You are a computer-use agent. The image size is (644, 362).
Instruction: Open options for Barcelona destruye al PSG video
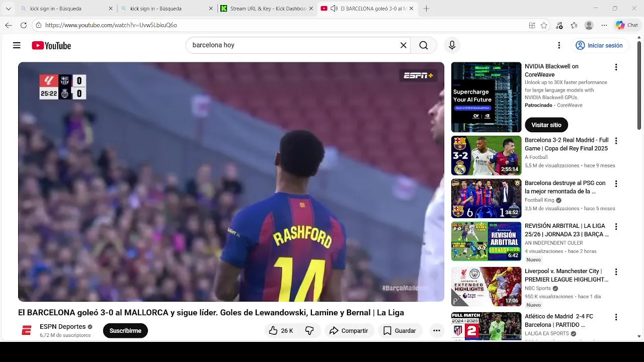[x=616, y=184]
